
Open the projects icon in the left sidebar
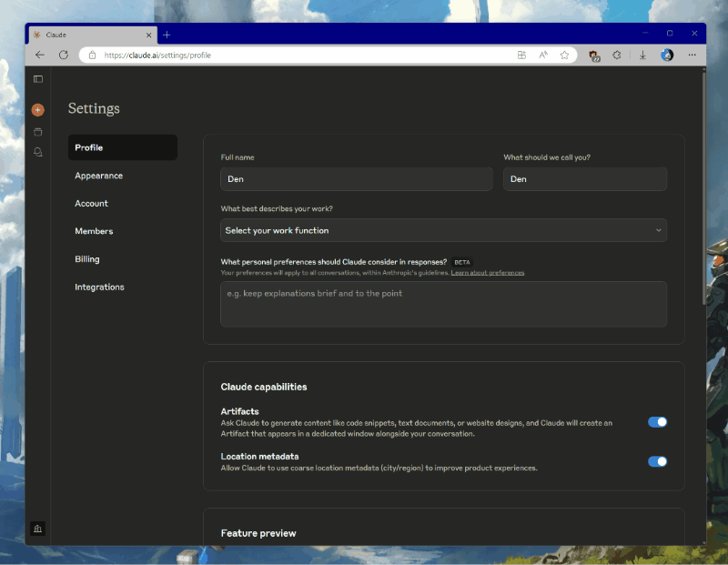38,132
